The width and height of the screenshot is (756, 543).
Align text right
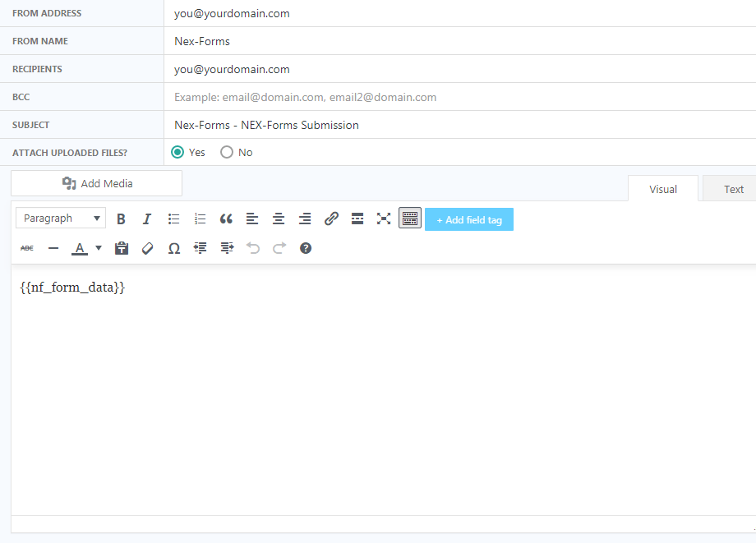[x=305, y=219]
